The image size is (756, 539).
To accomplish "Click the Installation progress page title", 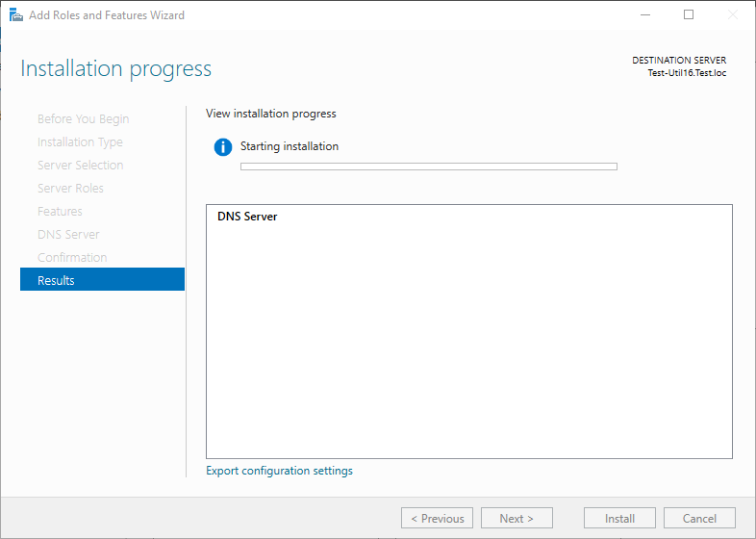I will 115,68.
